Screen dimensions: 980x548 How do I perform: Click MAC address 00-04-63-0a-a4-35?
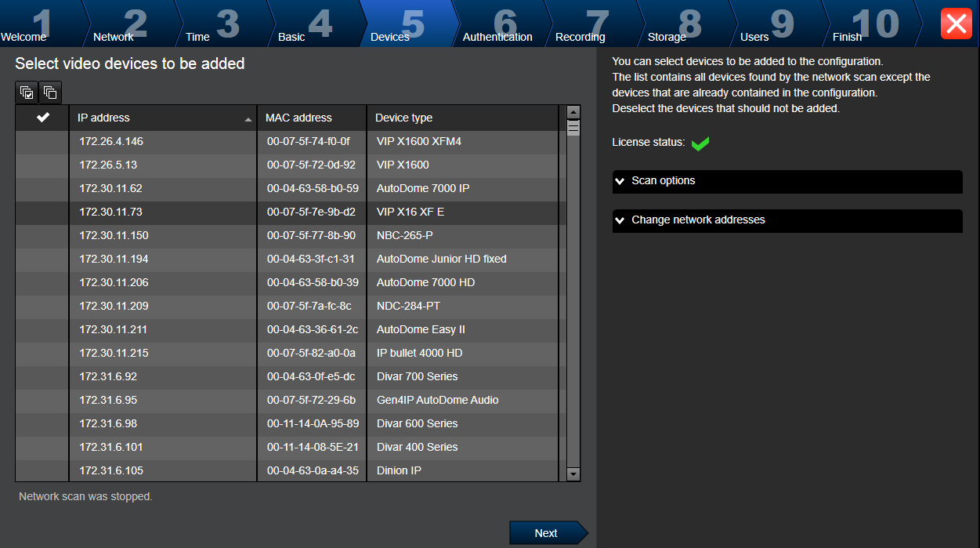pyautogui.click(x=313, y=471)
